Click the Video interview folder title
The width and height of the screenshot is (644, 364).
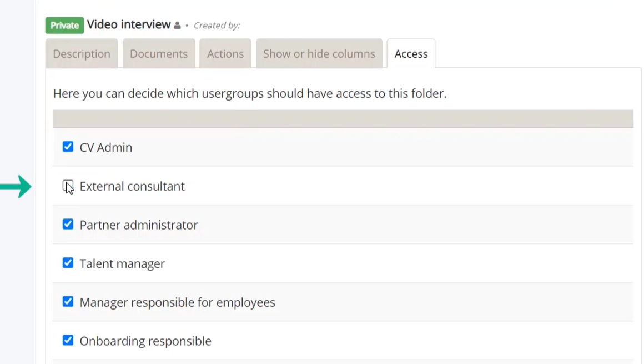(129, 24)
